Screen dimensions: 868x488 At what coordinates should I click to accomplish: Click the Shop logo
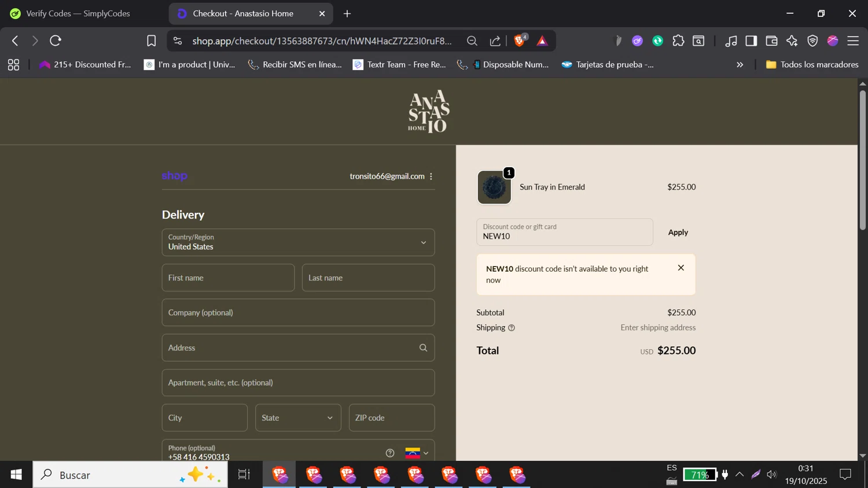click(x=175, y=176)
